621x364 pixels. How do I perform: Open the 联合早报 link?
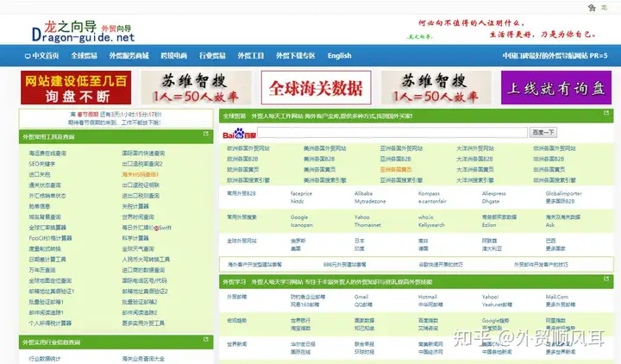tap(364, 344)
